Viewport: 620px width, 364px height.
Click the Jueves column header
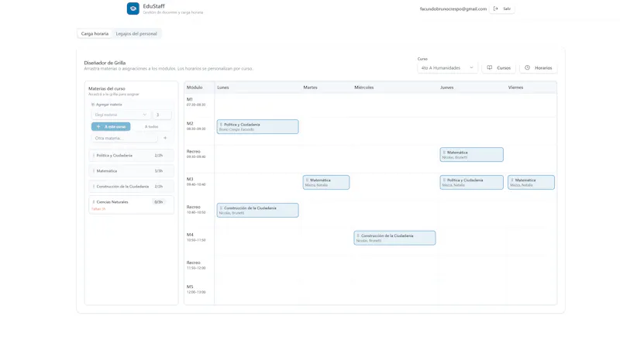pos(447,88)
